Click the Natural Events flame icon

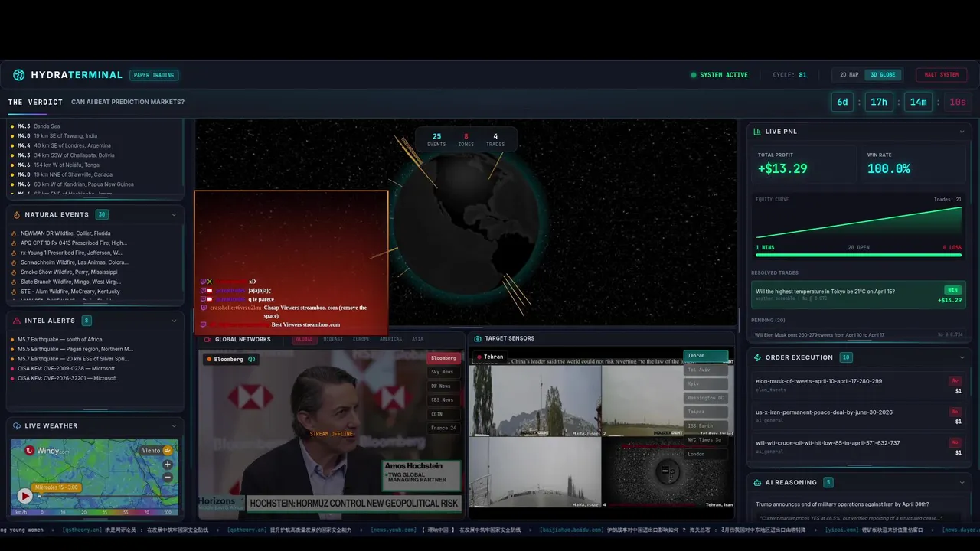click(x=16, y=215)
